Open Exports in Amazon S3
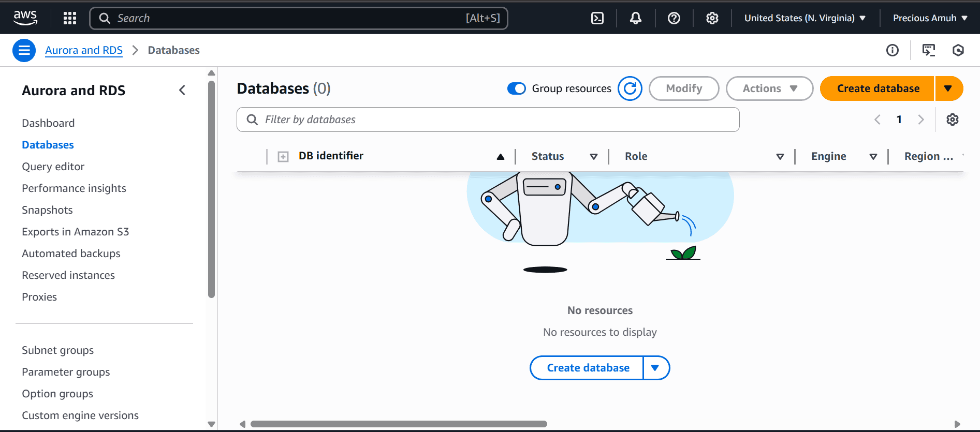The width and height of the screenshot is (980, 432). (x=75, y=232)
